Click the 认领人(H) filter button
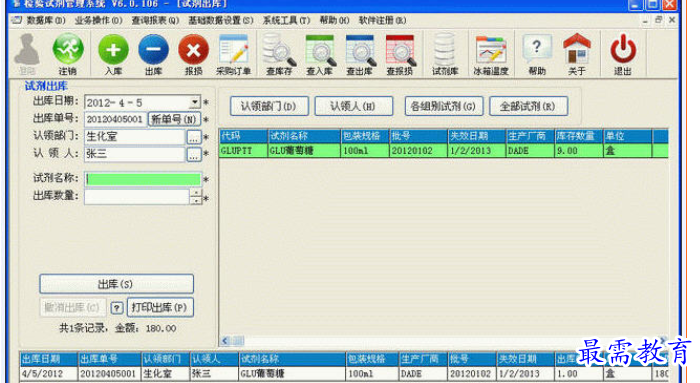The image size is (700, 383). (x=353, y=106)
